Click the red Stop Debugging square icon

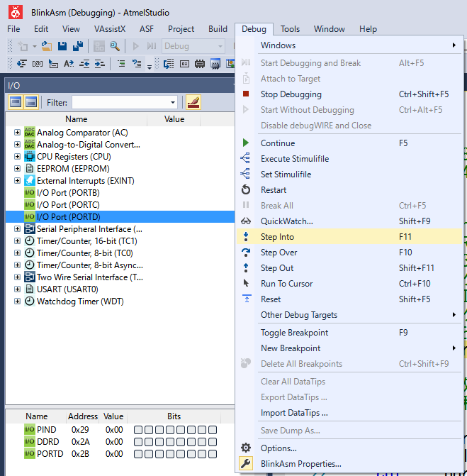(246, 94)
